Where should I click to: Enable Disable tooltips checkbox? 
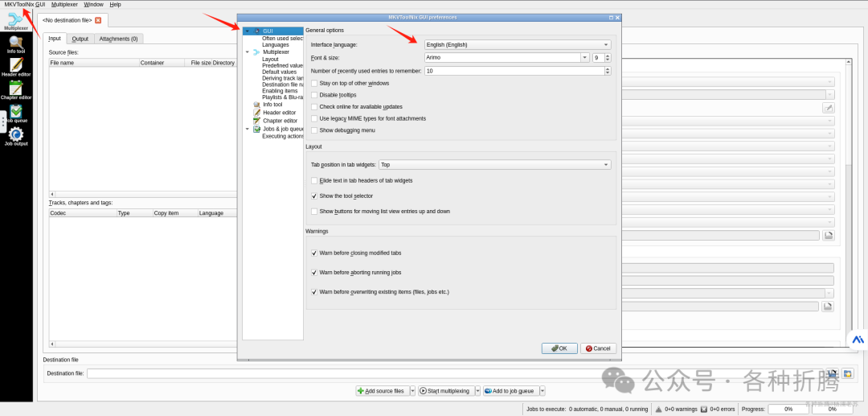(314, 95)
